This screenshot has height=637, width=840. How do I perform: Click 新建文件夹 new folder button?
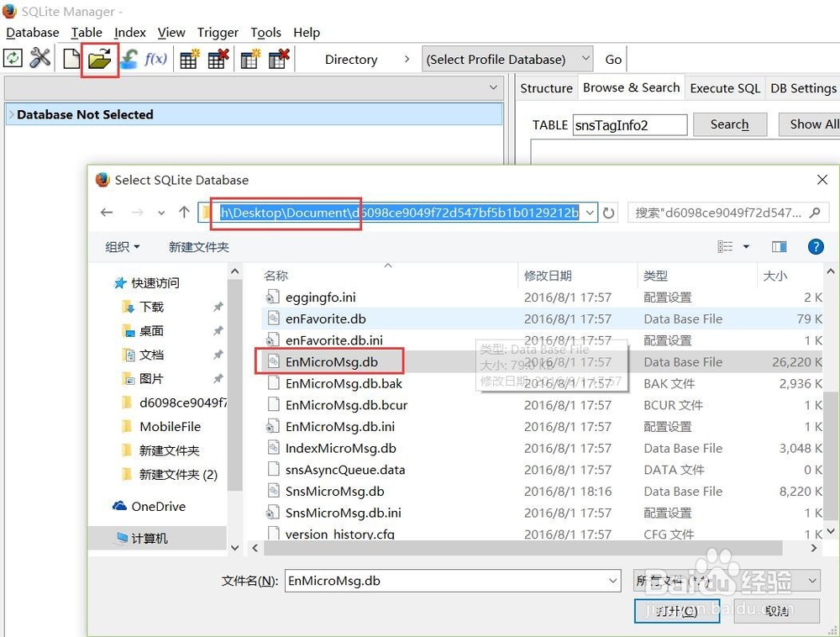point(199,247)
